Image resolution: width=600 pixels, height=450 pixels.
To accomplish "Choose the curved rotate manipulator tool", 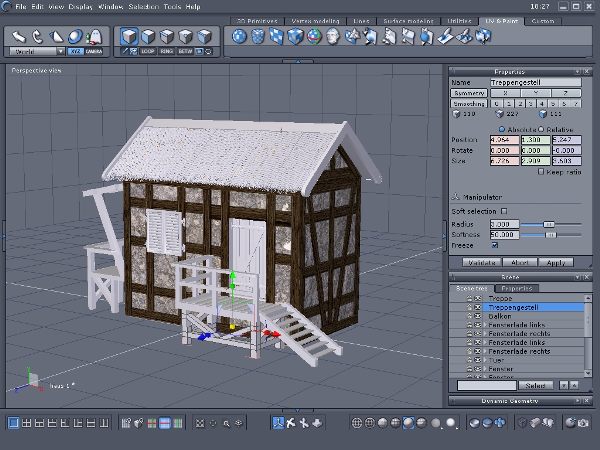I will tap(37, 37).
